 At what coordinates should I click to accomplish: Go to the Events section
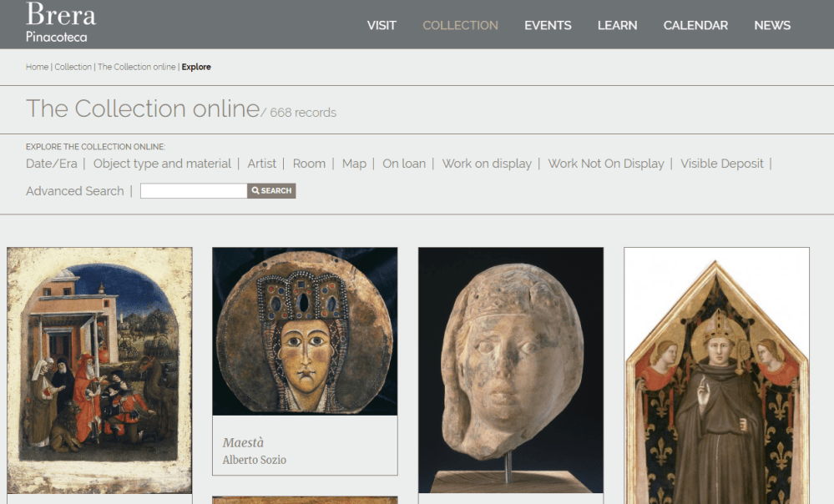click(x=548, y=26)
